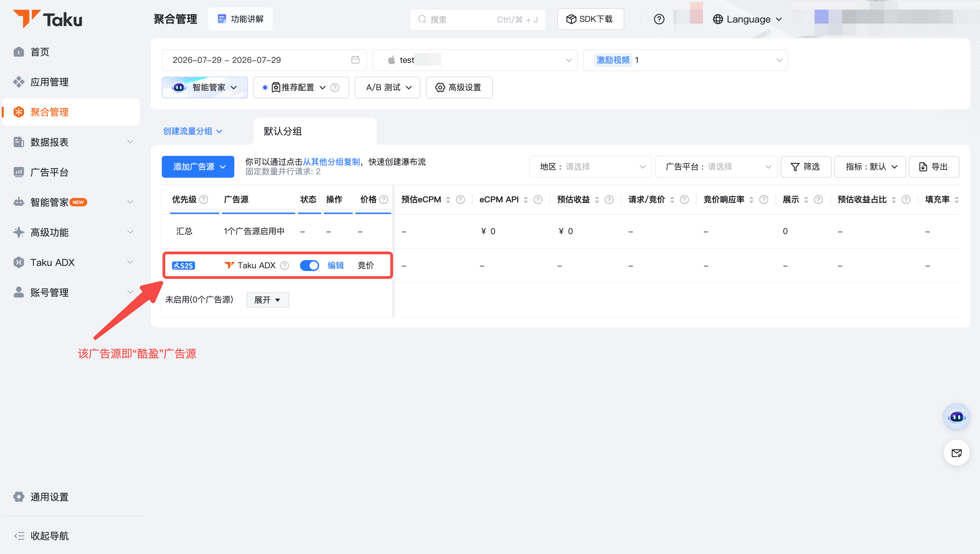The height and width of the screenshot is (554, 980).
Task: Click help icon next to 优先级 column
Action: (x=204, y=199)
